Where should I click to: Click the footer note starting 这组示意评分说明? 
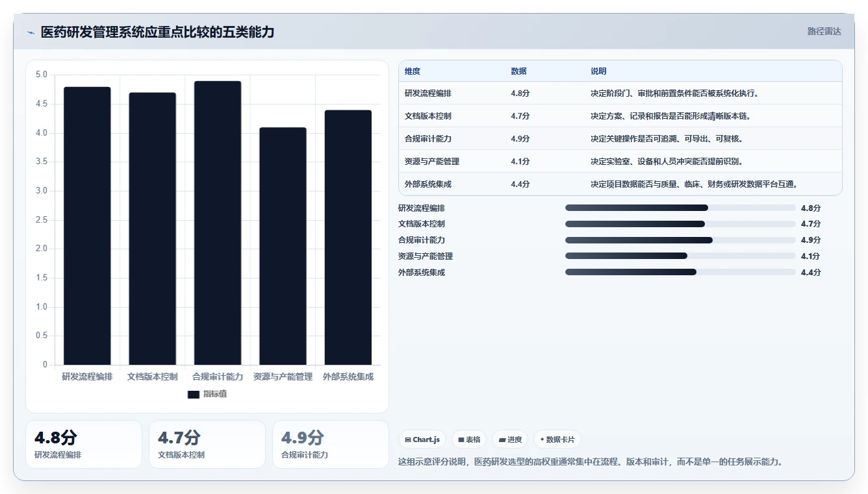(591, 462)
